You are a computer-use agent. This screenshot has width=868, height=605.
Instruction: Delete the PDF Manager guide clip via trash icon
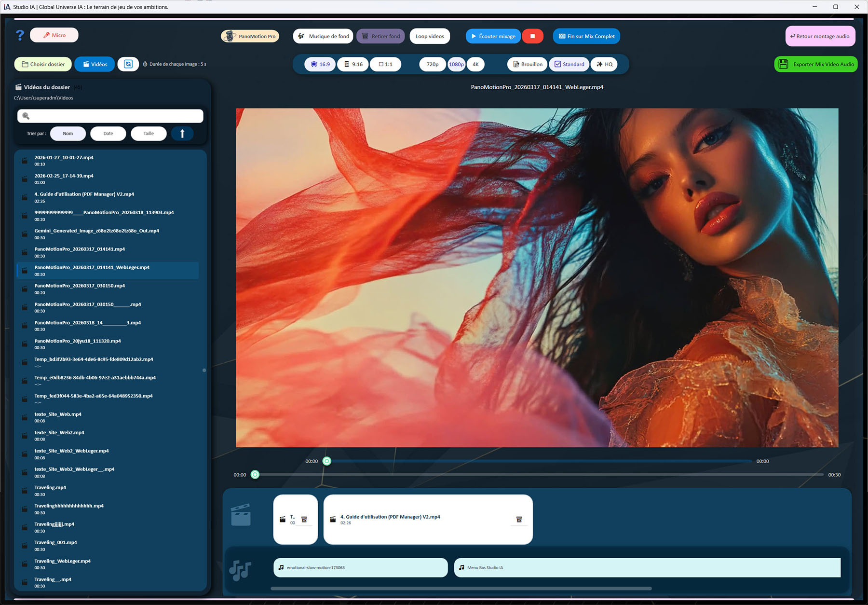519,520
